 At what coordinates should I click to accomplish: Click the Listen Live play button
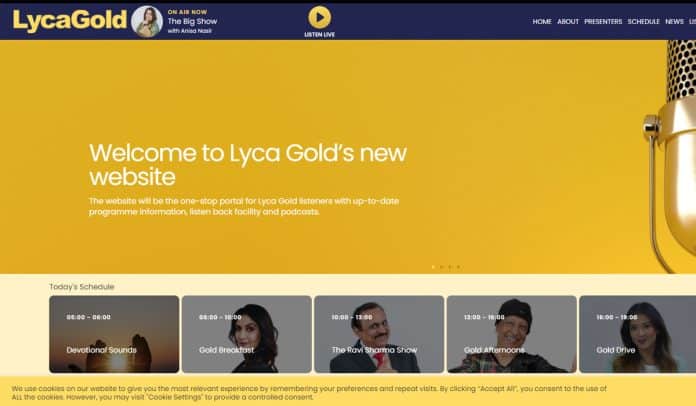tap(320, 18)
